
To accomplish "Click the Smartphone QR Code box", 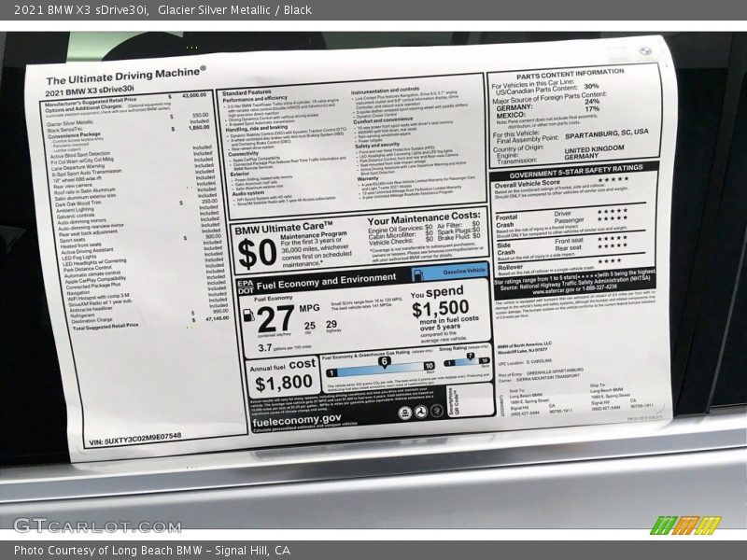I will click(470, 401).
